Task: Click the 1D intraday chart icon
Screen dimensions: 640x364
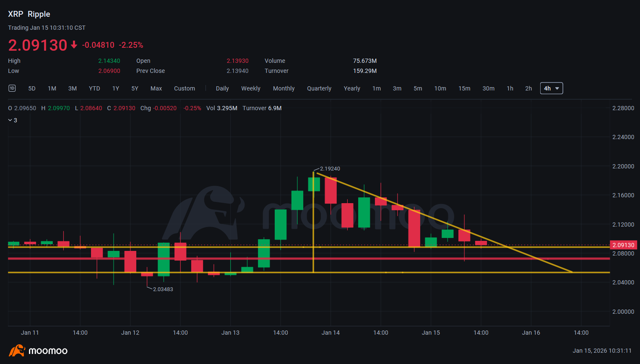Action: pos(12,88)
